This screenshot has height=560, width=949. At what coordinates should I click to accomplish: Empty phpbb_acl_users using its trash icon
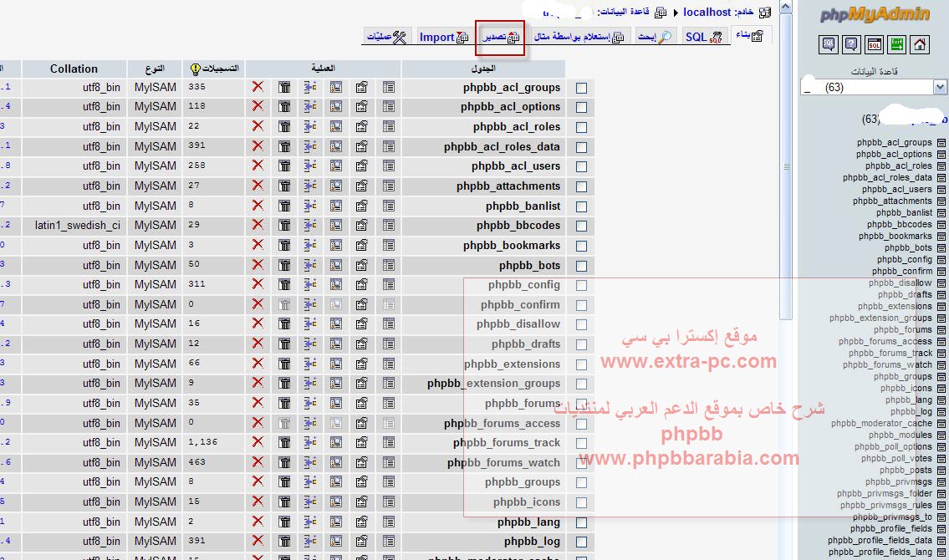tap(284, 165)
